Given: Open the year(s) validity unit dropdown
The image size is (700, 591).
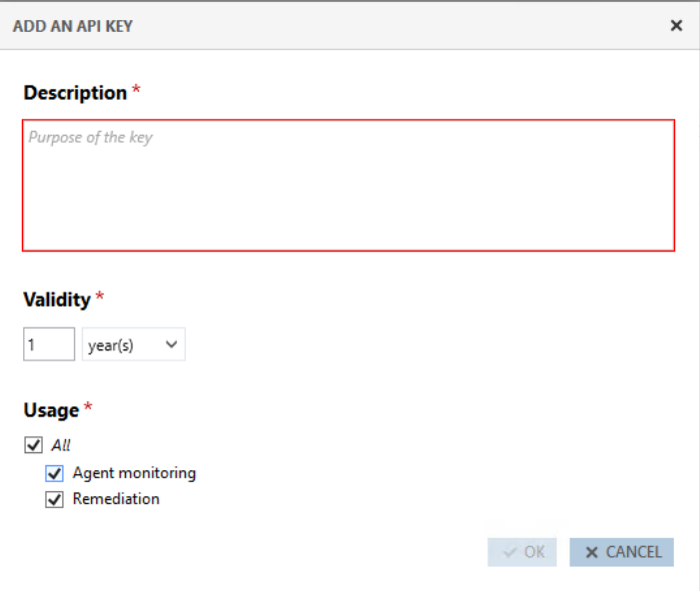Looking at the screenshot, I should [x=133, y=344].
